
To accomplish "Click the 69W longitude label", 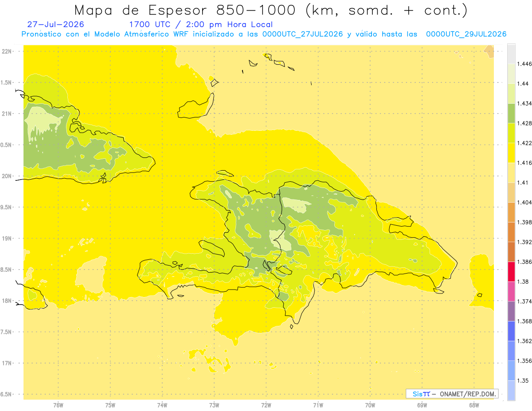I will pos(422,405).
